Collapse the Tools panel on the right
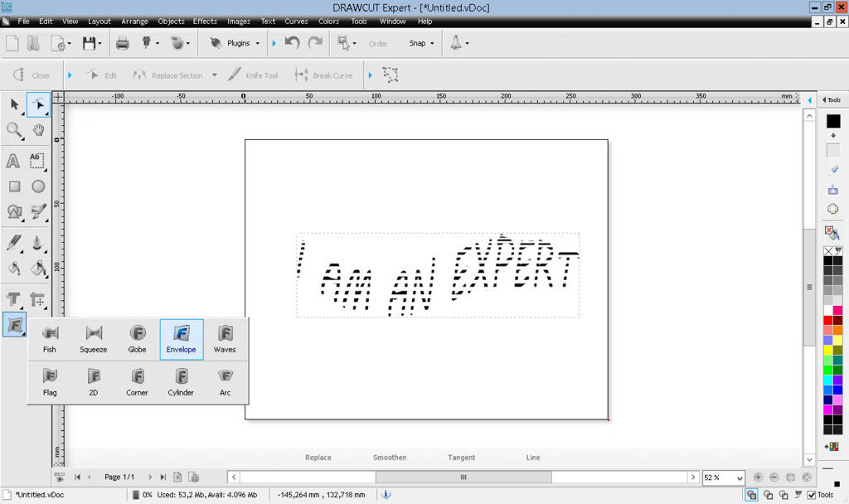Screen dimensions: 849x504 [x=824, y=100]
